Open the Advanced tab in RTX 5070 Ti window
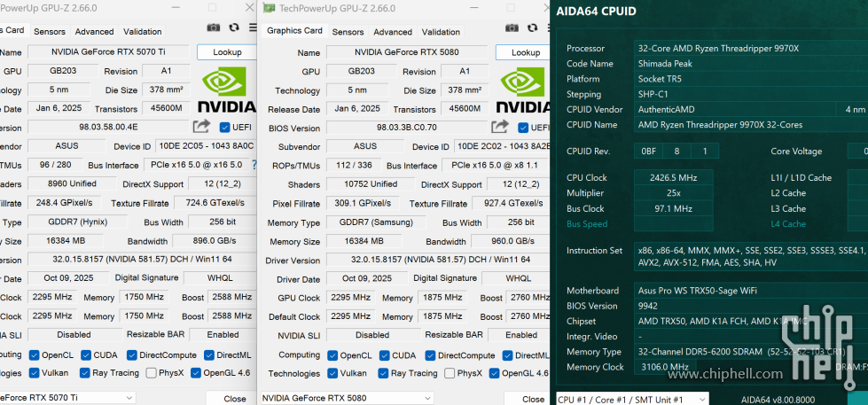 (94, 32)
